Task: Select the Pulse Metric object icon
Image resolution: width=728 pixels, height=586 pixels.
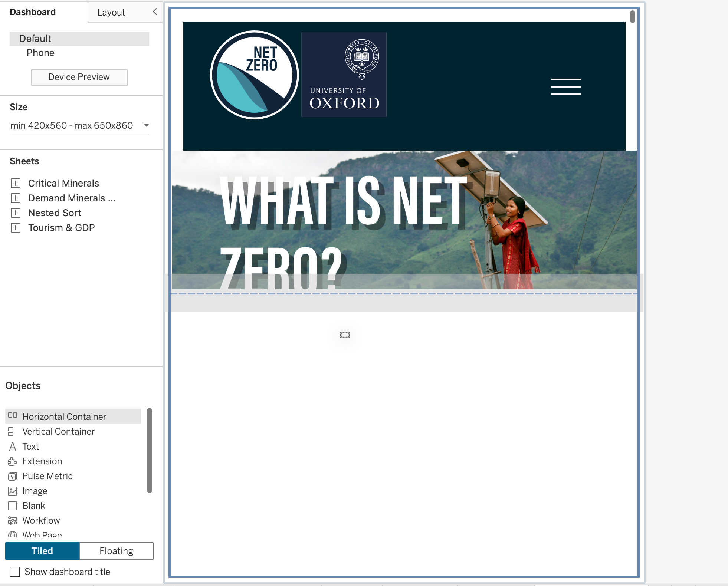Action: [13, 476]
